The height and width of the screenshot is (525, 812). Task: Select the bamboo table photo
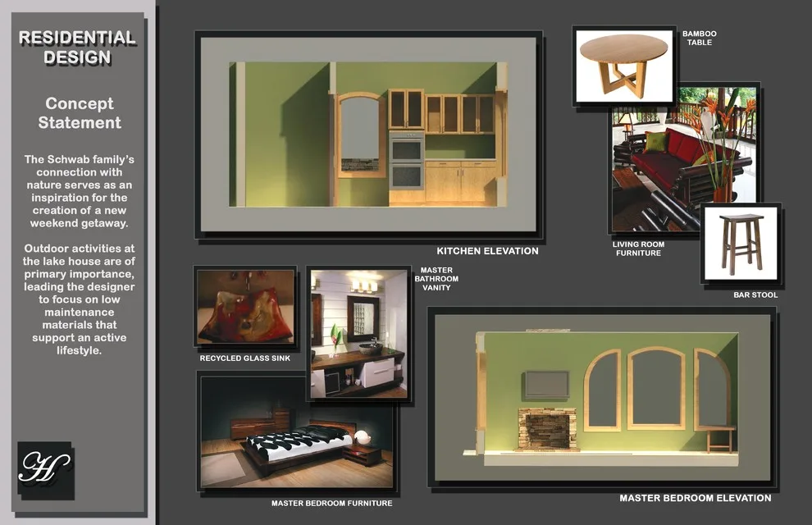[624, 66]
